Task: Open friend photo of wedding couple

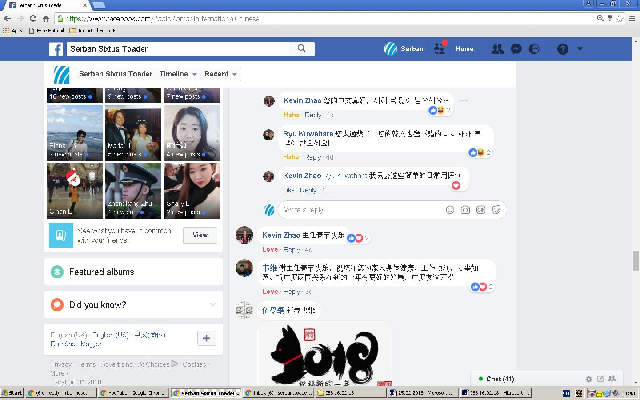Action: tap(133, 133)
